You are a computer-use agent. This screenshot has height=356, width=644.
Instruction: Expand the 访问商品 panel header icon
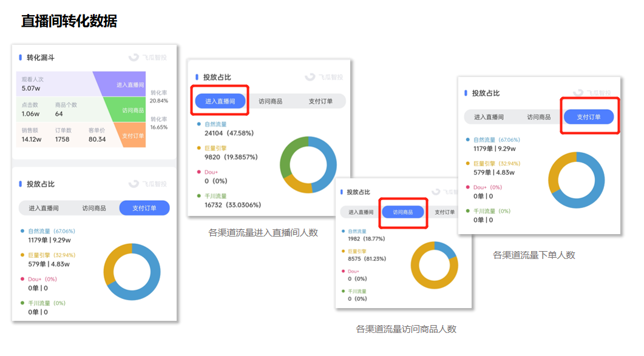point(341,193)
